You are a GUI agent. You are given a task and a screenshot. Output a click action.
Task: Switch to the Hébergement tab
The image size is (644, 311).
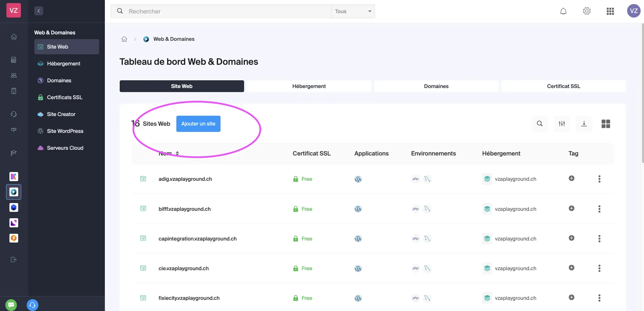309,86
